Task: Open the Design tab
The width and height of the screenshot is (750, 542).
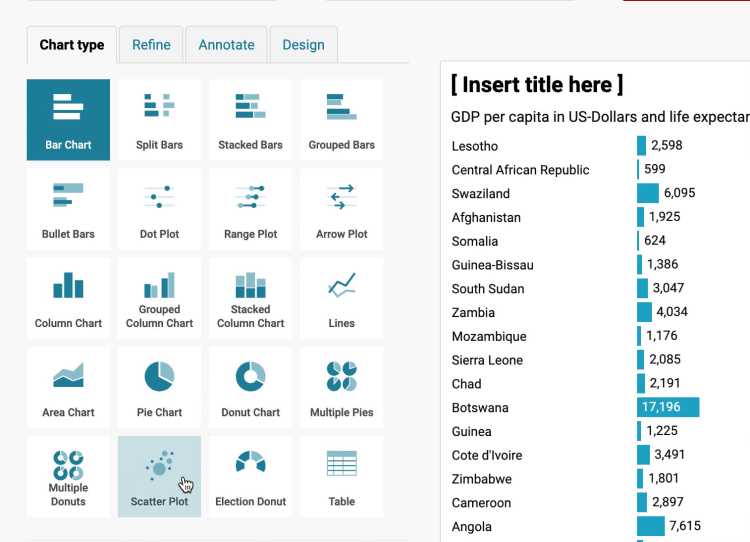Action: tap(303, 45)
